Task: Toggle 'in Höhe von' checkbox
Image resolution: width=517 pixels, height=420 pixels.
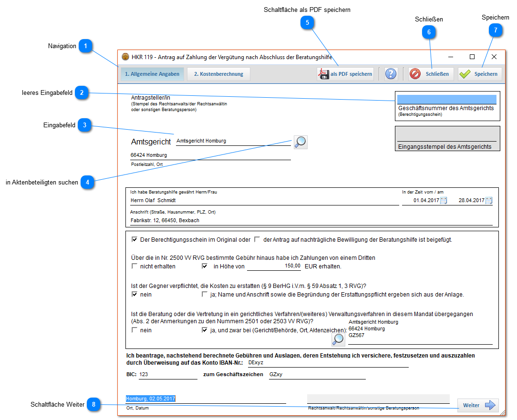Action: pos(205,266)
